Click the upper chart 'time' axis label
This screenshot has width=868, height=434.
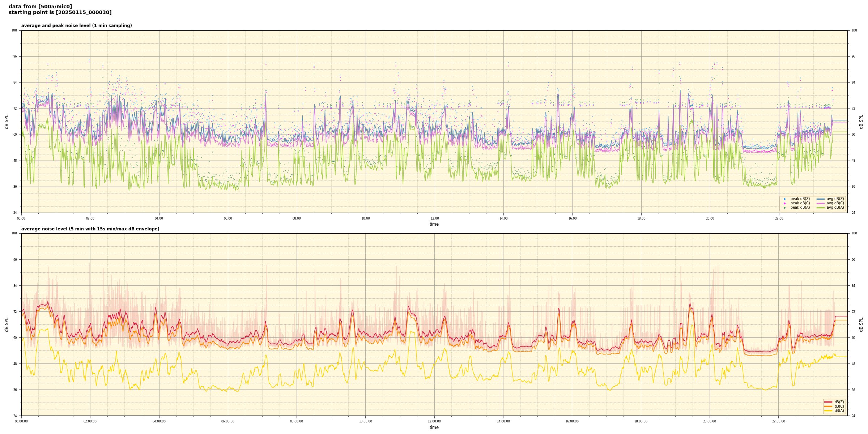pyautogui.click(x=434, y=224)
